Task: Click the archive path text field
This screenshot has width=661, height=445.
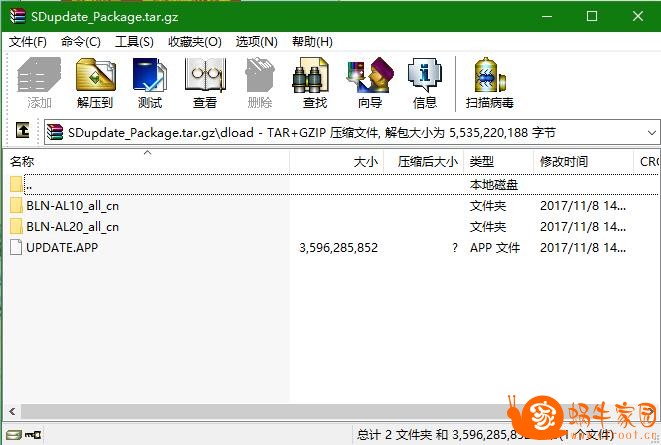Action: coord(351,133)
